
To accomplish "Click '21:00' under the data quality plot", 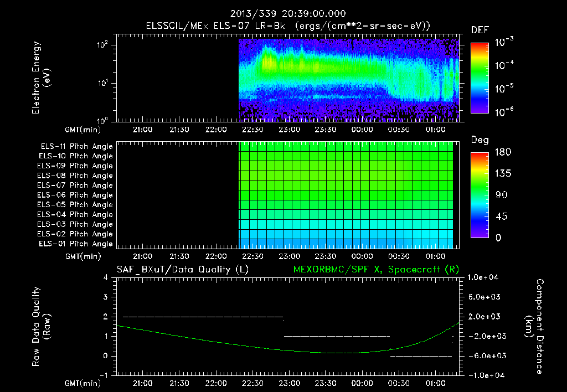I will click(x=142, y=383).
